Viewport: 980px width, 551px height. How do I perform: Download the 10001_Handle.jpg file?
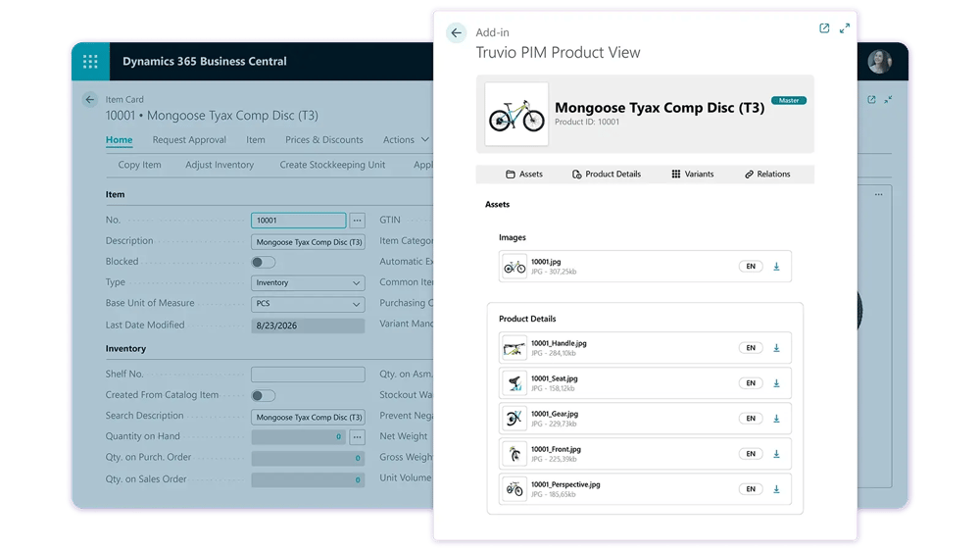click(x=776, y=348)
